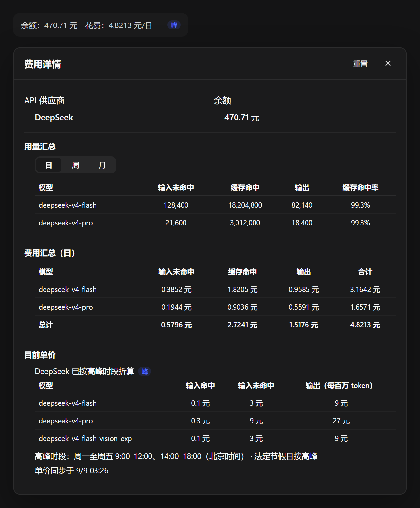Click the 82,140 output value
The image size is (420, 508).
tap(302, 205)
